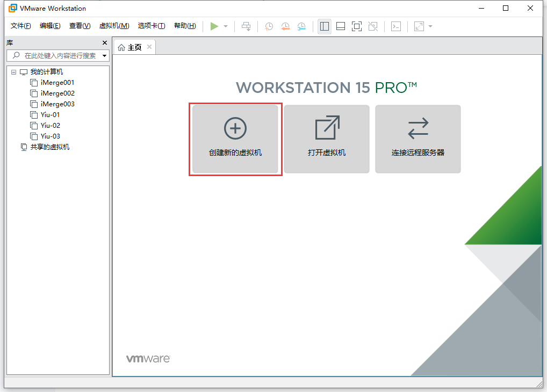Viewport: 547px width, 392px height.
Task: Switch to the 主页 tab
Action: 134,47
